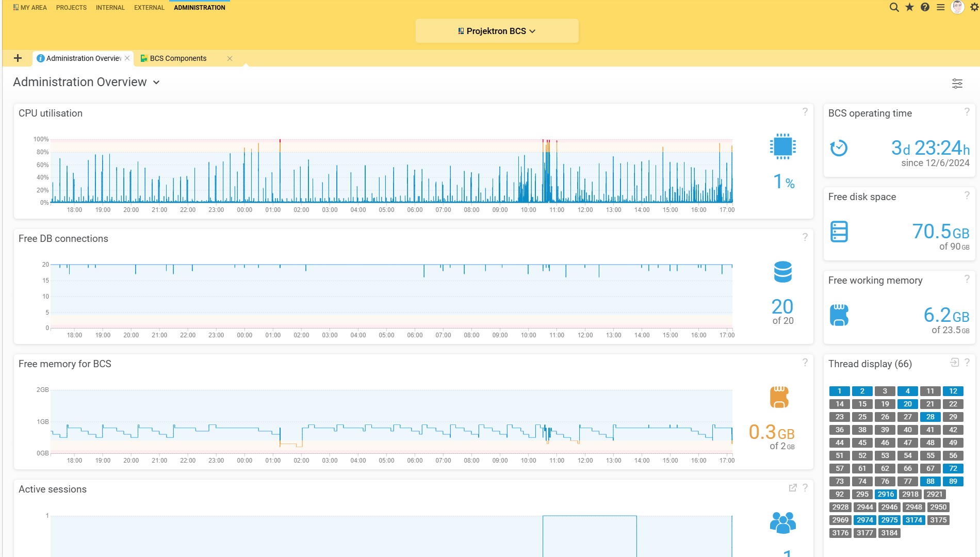
Task: Open view settings sliders icon
Action: coord(957,84)
